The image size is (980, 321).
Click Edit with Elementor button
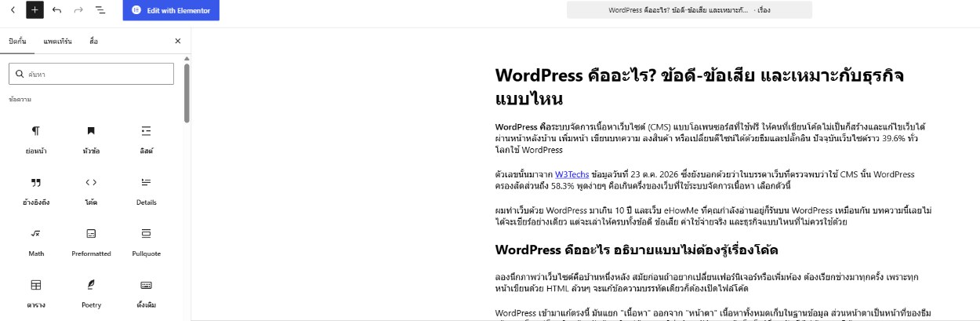pos(171,10)
